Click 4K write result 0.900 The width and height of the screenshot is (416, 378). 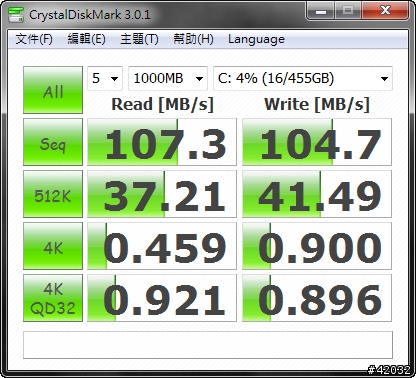tap(317, 246)
